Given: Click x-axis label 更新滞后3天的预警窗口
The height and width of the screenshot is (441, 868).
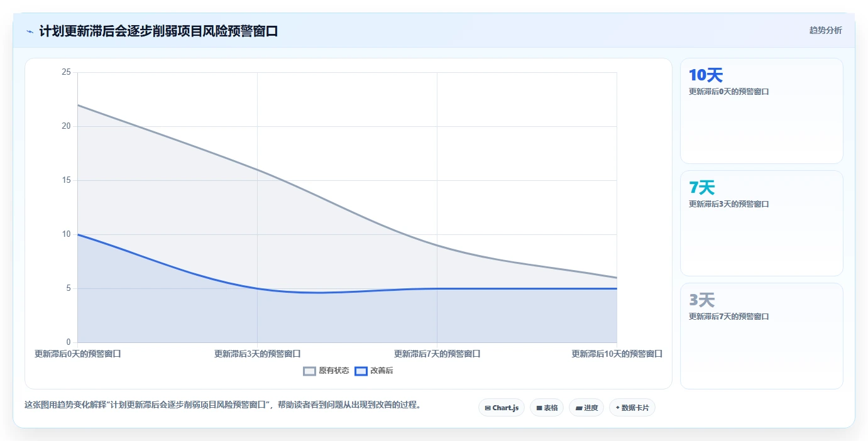Looking at the screenshot, I should pyautogui.click(x=258, y=354).
